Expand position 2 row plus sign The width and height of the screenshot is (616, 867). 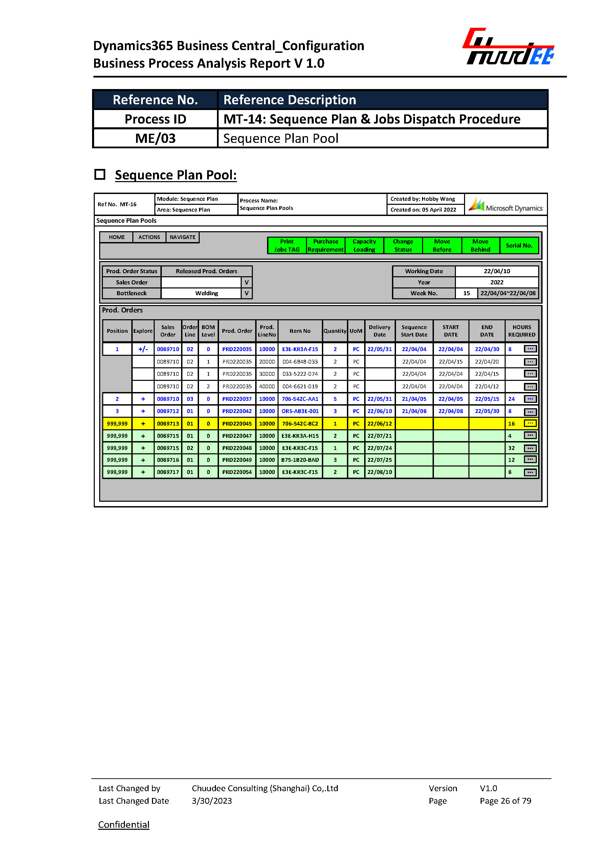(x=143, y=399)
